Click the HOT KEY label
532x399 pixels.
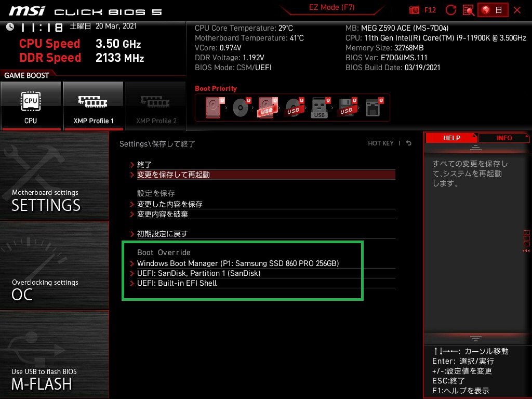coord(381,143)
